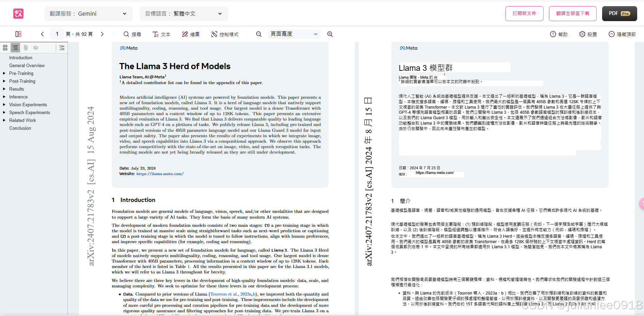
Task: Expand the Speech Experiments outline section
Action: (x=4, y=112)
